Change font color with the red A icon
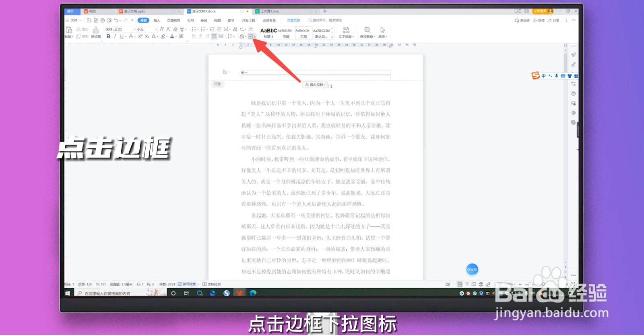The image size is (644, 335). tap(172, 36)
